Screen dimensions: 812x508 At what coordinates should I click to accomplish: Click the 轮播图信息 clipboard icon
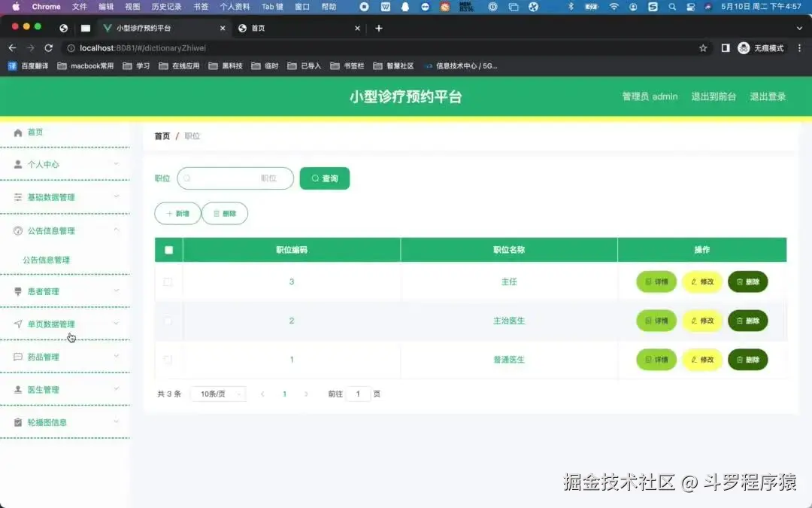[17, 422]
